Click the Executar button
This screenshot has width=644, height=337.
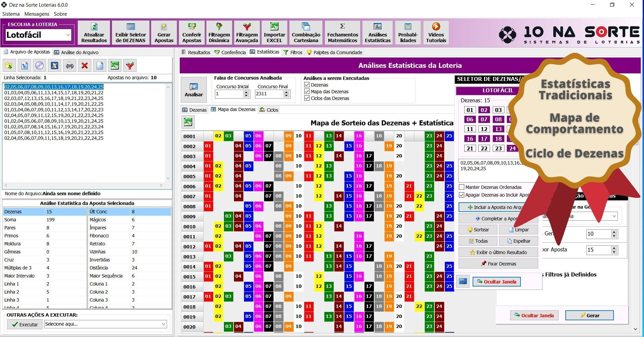[x=25, y=324]
